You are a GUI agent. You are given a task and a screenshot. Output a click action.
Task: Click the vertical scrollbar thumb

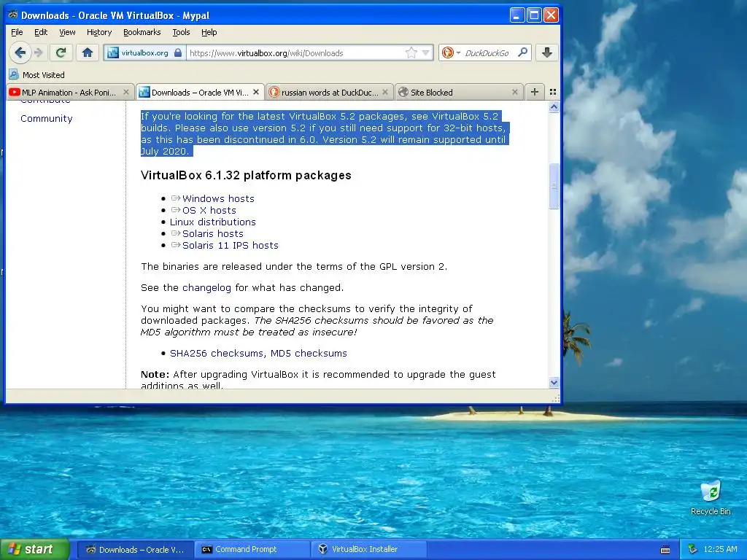[x=554, y=186]
